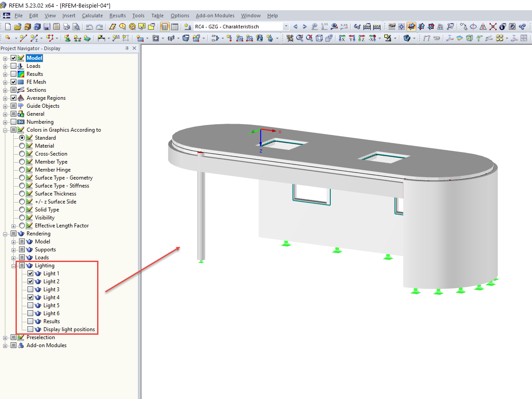
Task: Go to previous load case arrow
Action: click(x=295, y=27)
